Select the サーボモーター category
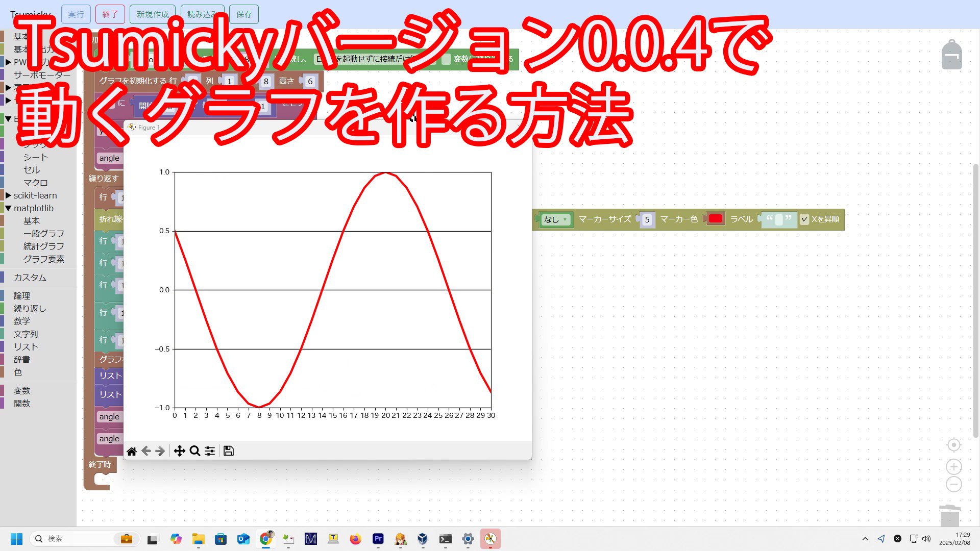The width and height of the screenshot is (980, 551). pos(42,75)
